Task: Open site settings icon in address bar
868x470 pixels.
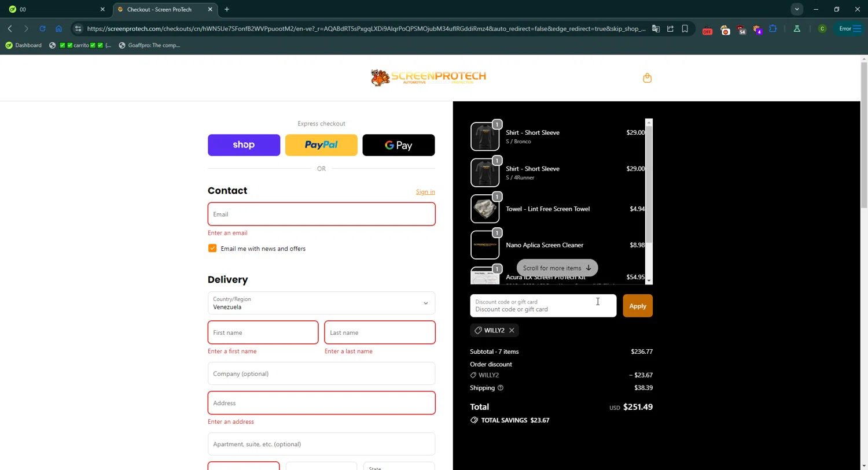Action: (78, 28)
